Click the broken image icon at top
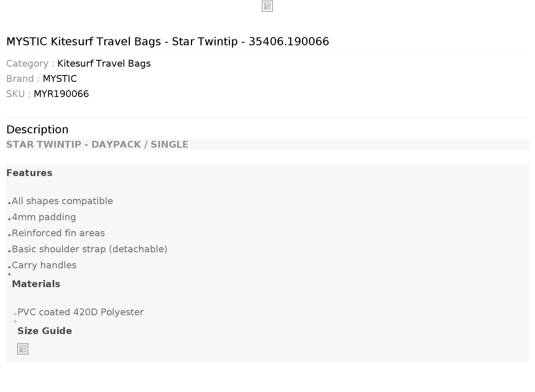 (267, 6)
